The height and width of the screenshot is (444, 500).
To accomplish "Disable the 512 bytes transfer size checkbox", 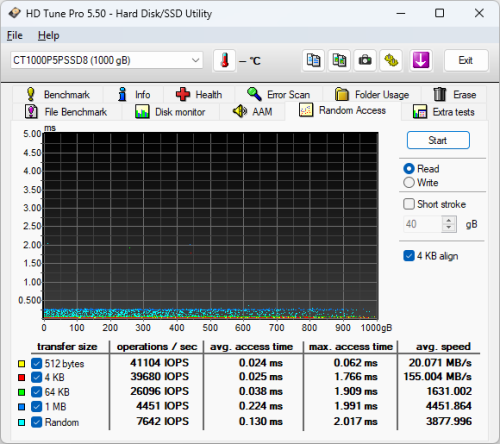I will coord(36,363).
